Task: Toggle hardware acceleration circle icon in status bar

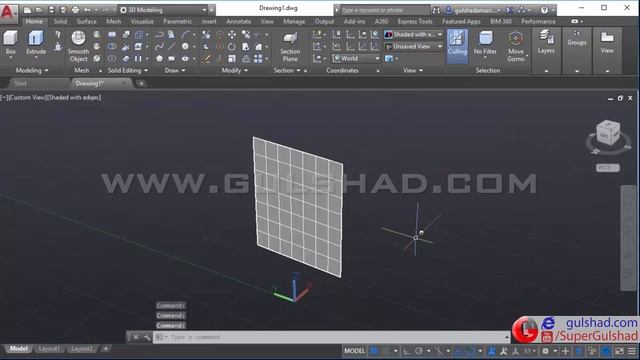Action: pos(606,351)
